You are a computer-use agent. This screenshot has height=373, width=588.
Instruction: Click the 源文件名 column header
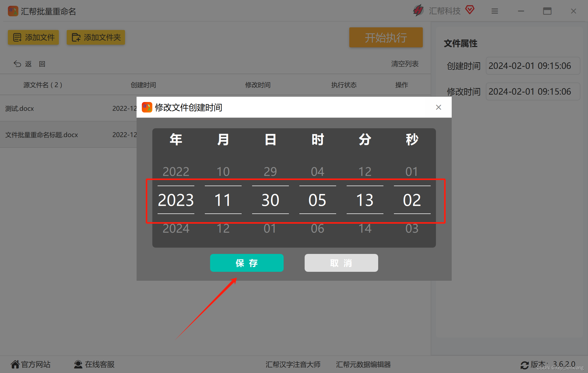click(x=43, y=85)
